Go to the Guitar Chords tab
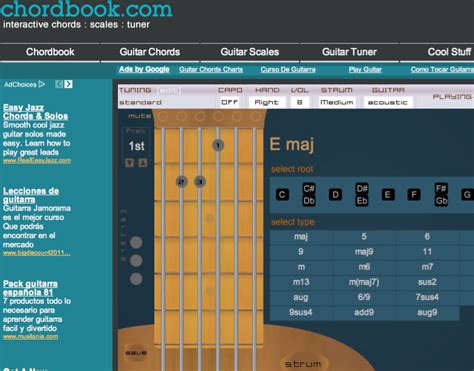474x371 pixels. tap(150, 52)
